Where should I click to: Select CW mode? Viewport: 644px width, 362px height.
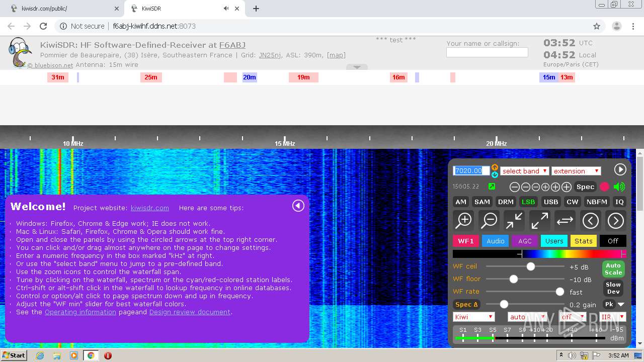coord(573,202)
